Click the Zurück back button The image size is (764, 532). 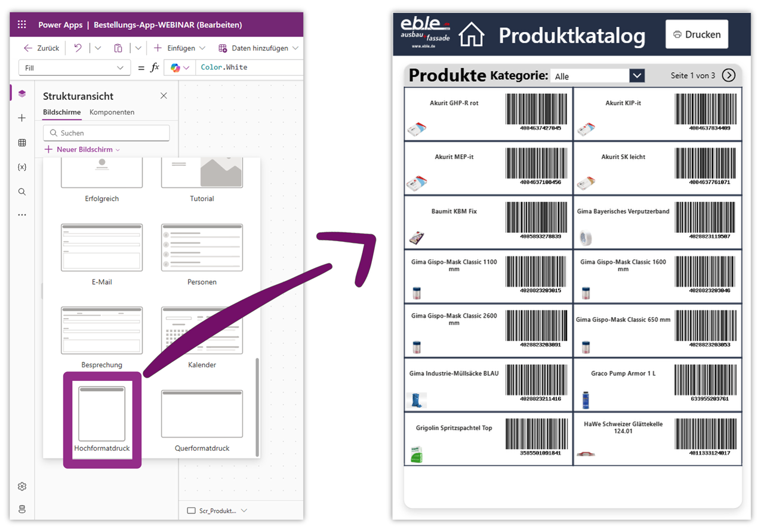click(x=41, y=48)
